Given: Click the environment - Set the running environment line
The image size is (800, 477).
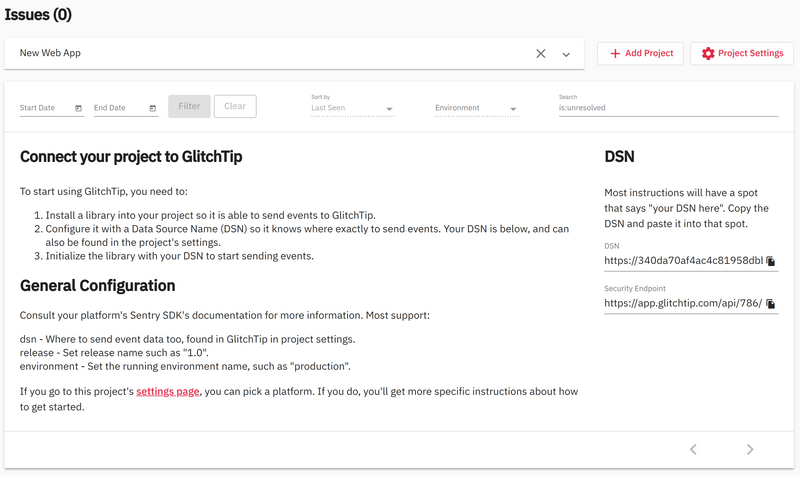Looking at the screenshot, I should click(x=185, y=366).
